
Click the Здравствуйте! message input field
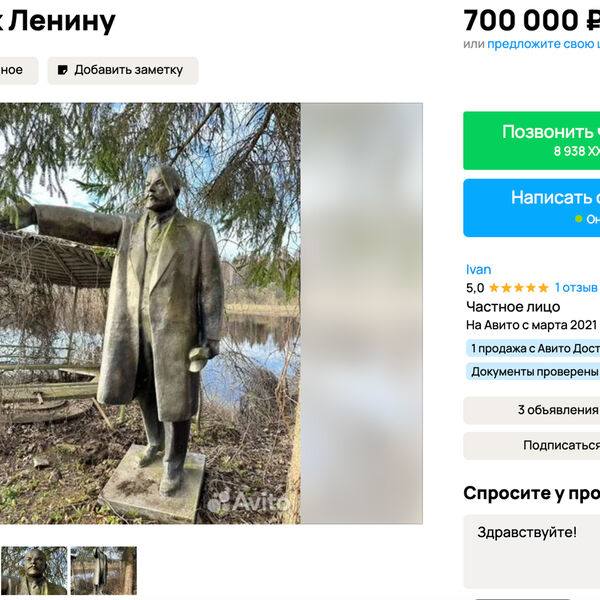[x=532, y=551]
